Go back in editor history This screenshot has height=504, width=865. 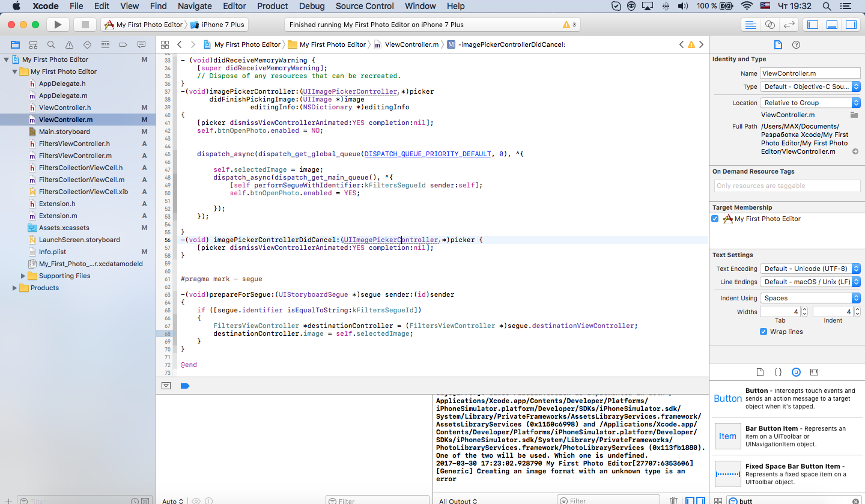click(x=179, y=44)
